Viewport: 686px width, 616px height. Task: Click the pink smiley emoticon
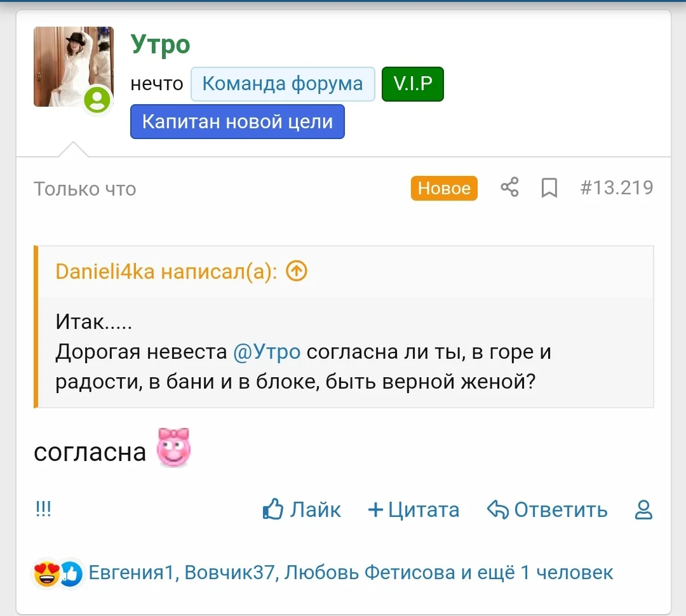tap(173, 448)
